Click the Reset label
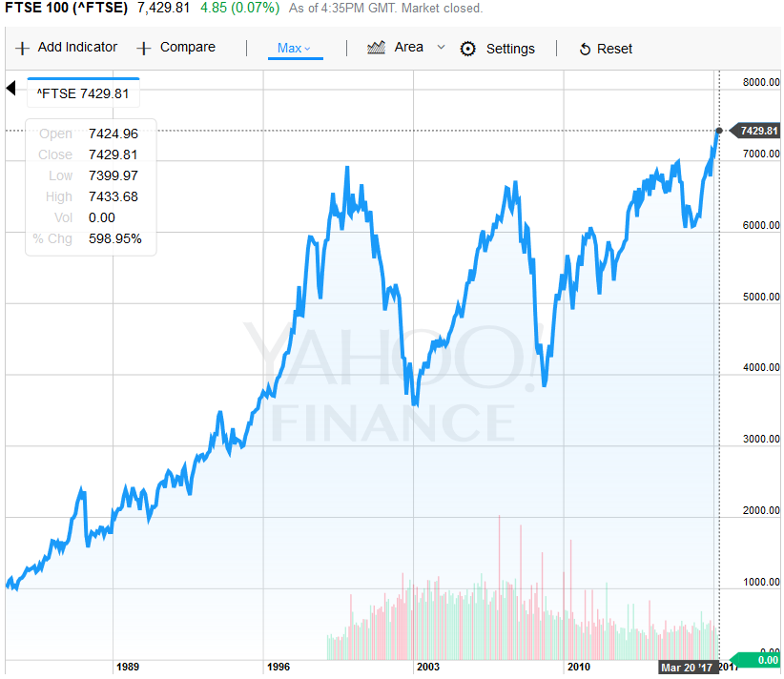 pos(614,49)
